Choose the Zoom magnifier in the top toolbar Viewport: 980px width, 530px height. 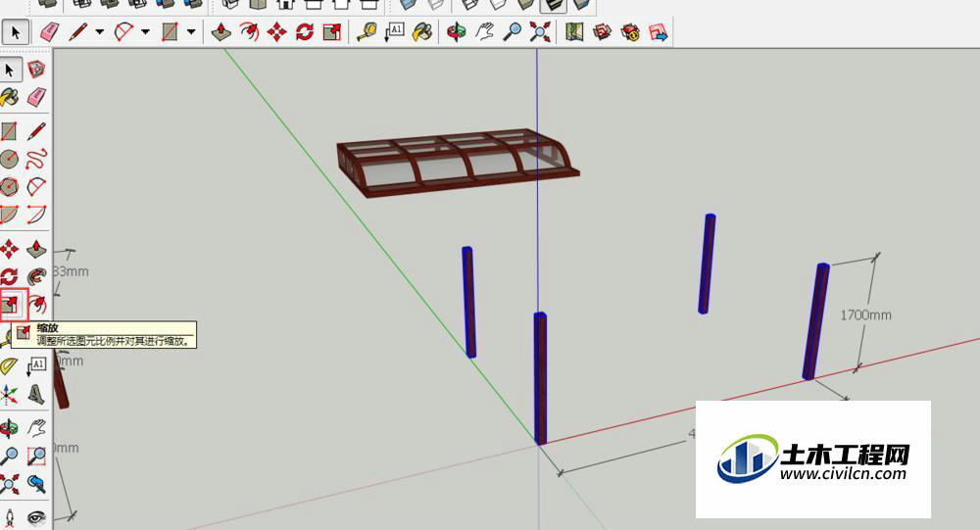[513, 32]
